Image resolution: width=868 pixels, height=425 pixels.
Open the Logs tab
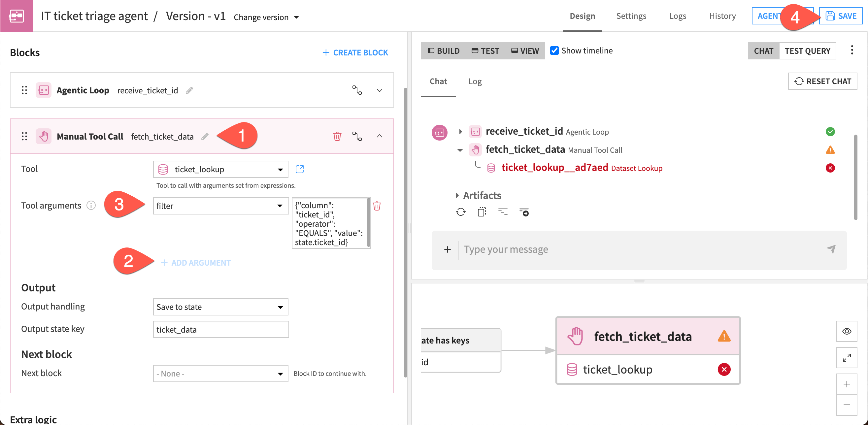pyautogui.click(x=678, y=16)
